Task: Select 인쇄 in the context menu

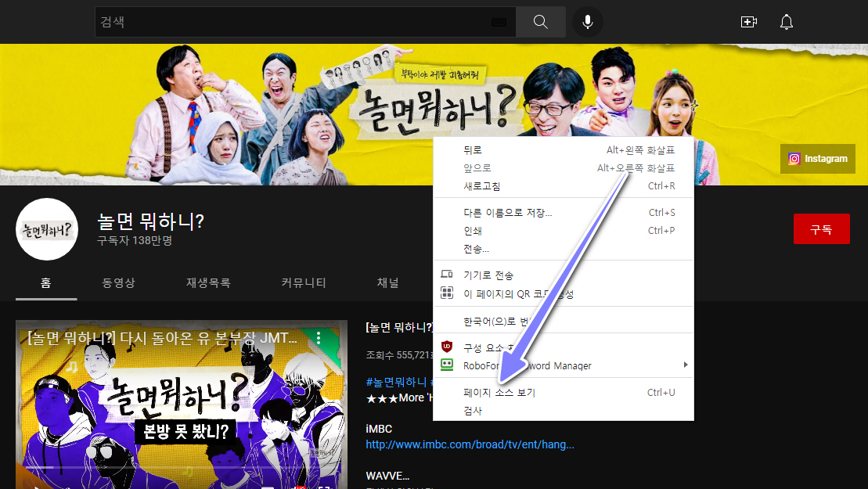Action: pyautogui.click(x=563, y=231)
